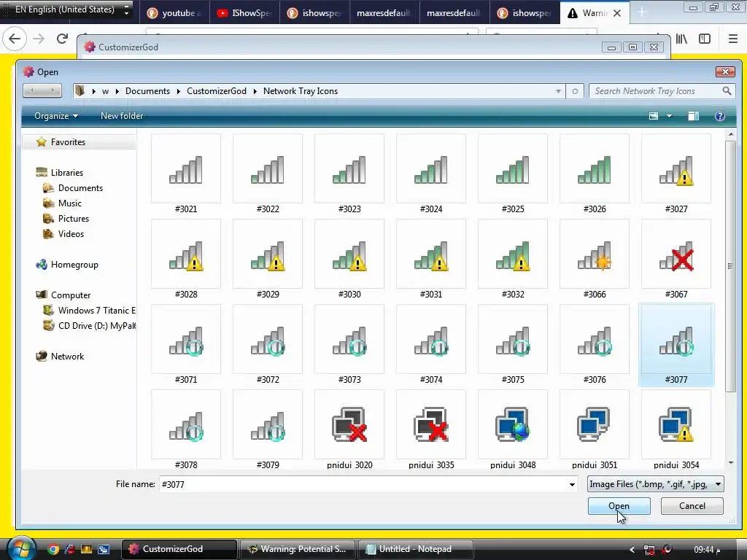Select the pnidui 3048 globe network icon
The height and width of the screenshot is (560, 747).
[x=513, y=429]
